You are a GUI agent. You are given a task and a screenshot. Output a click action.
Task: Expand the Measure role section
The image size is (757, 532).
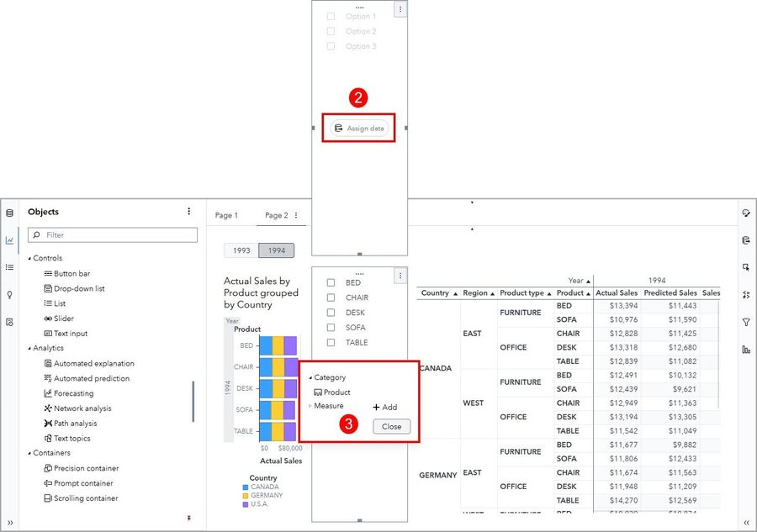coord(310,406)
